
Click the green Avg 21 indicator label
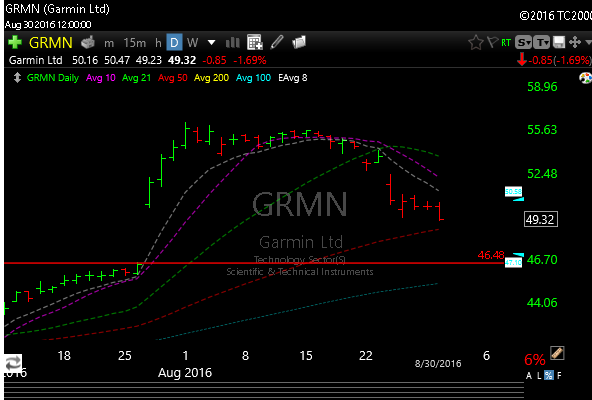pos(136,78)
